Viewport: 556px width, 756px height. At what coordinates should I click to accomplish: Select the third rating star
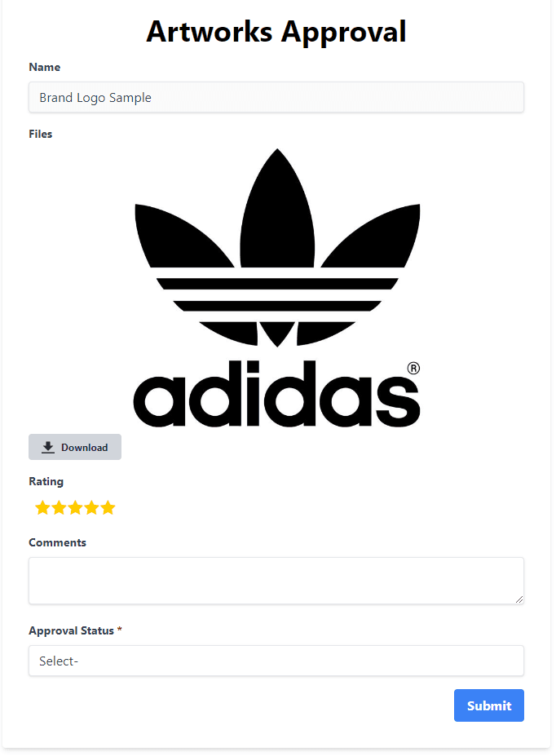[76, 508]
